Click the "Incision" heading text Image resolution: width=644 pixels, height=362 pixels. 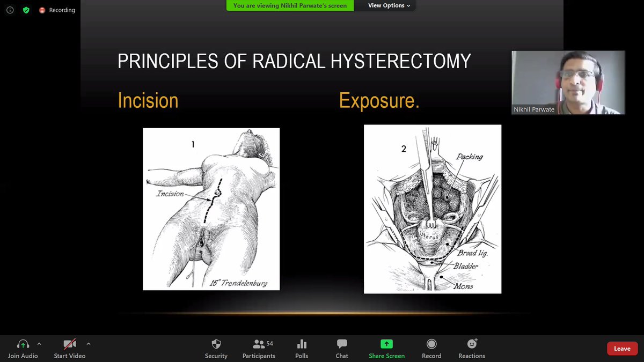click(148, 100)
